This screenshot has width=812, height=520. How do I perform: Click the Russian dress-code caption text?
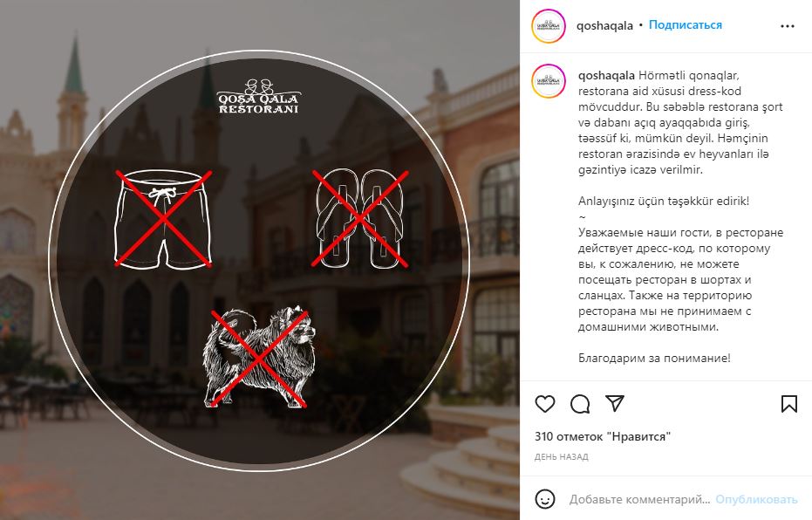click(x=680, y=280)
